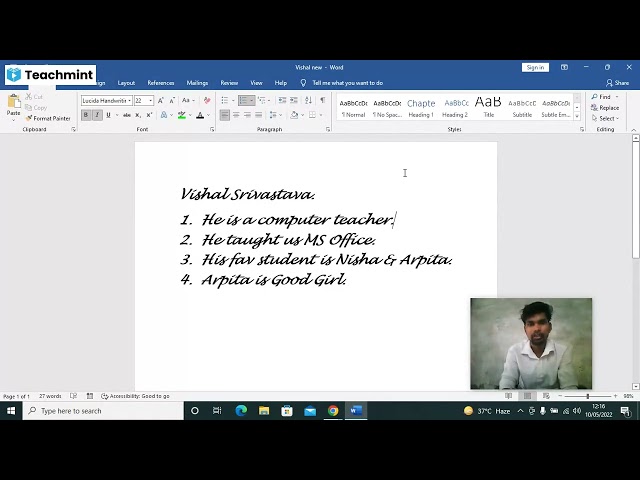Switch to Read Mode view
This screenshot has height=480, width=640.
pos(509,396)
